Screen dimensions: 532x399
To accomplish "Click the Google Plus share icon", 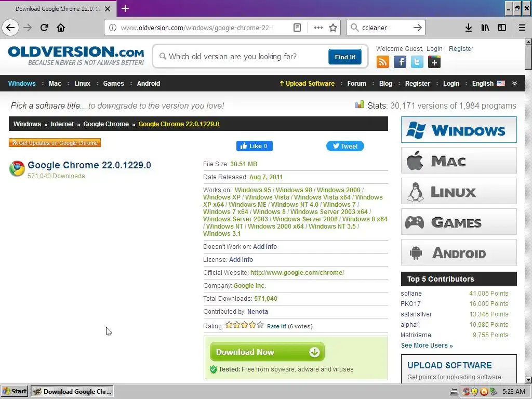I will point(434,62).
